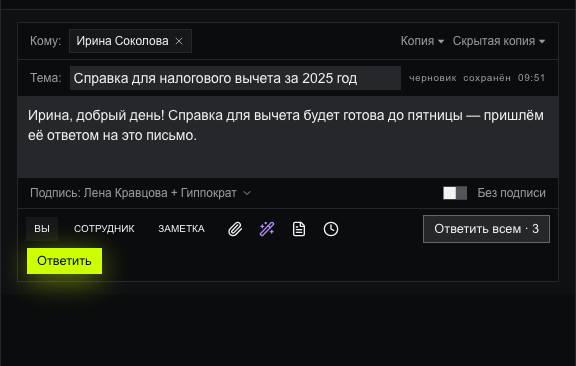Expand the Копия dropdown

[x=422, y=41]
